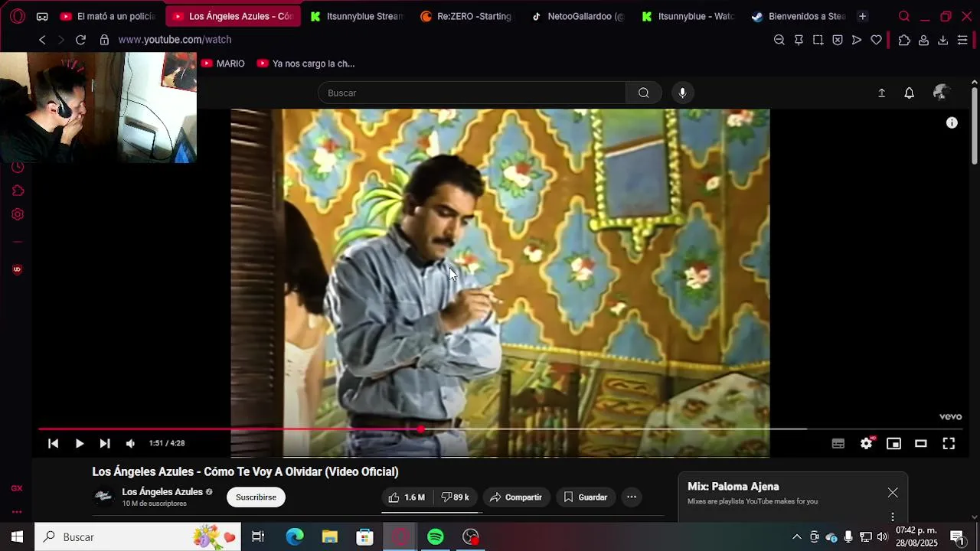The width and height of the screenshot is (980, 551).
Task: Open the sidebar three-dots setup menu
Action: tap(17, 512)
